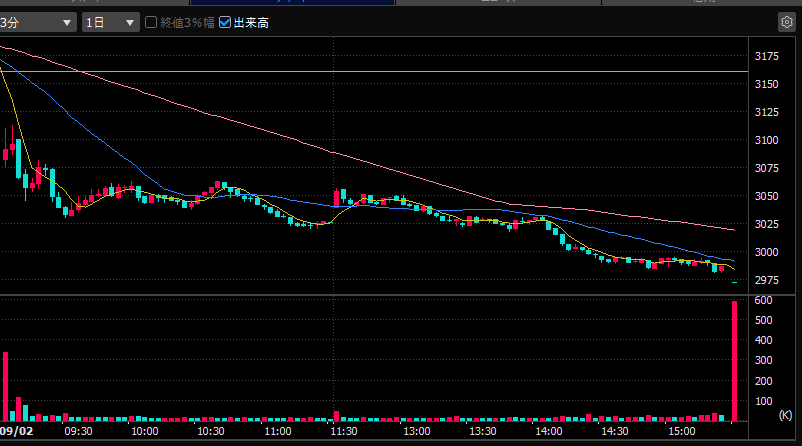The height and width of the screenshot is (446, 802).
Task: Click the orange horizontal reference price line
Action: 374,72
